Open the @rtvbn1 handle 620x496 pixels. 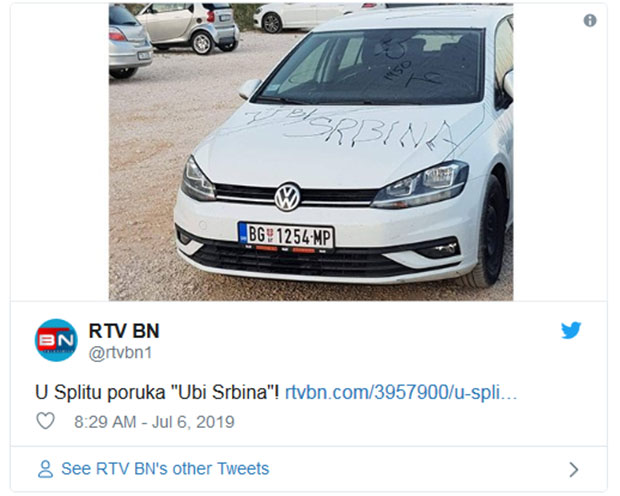121,353
